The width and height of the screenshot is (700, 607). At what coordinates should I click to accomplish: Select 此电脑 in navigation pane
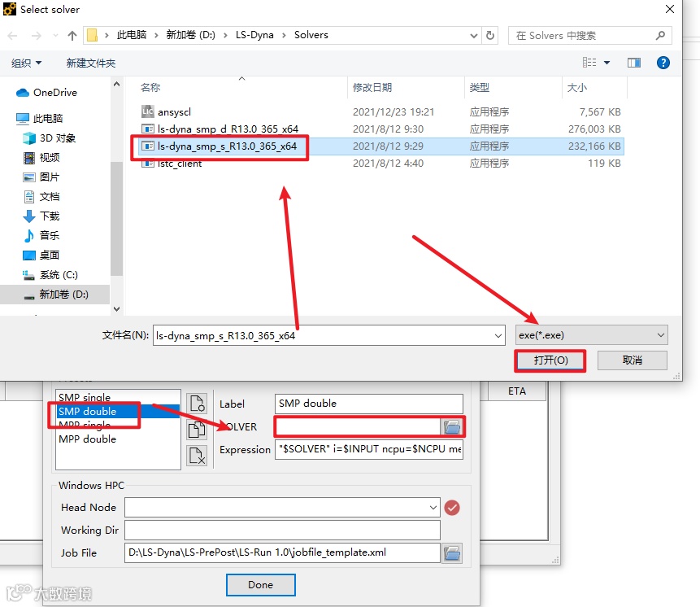click(x=39, y=118)
